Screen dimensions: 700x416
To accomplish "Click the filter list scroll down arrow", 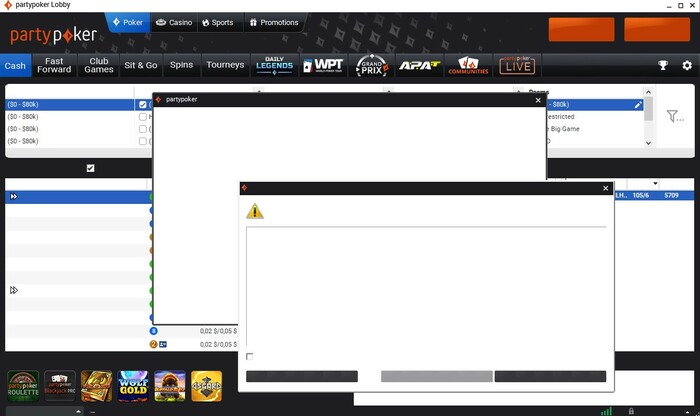I will click(648, 143).
